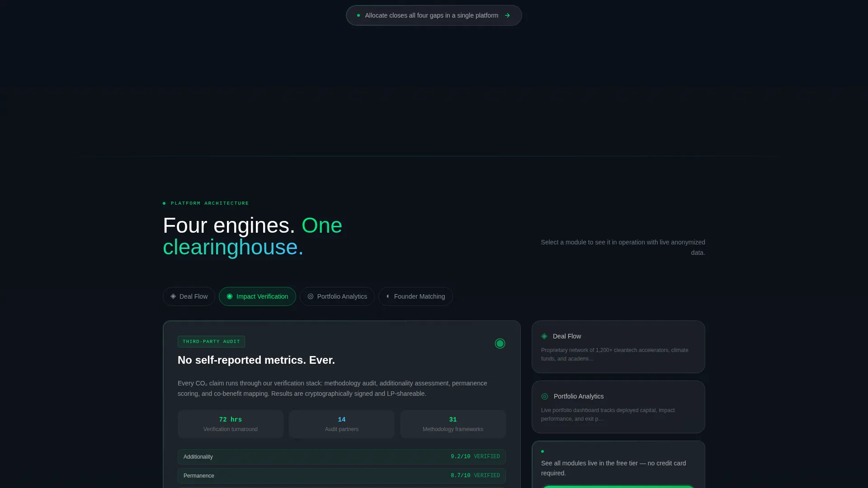The height and width of the screenshot is (488, 868).
Task: Click diamond icon in Deal Flow side card
Action: click(x=544, y=336)
